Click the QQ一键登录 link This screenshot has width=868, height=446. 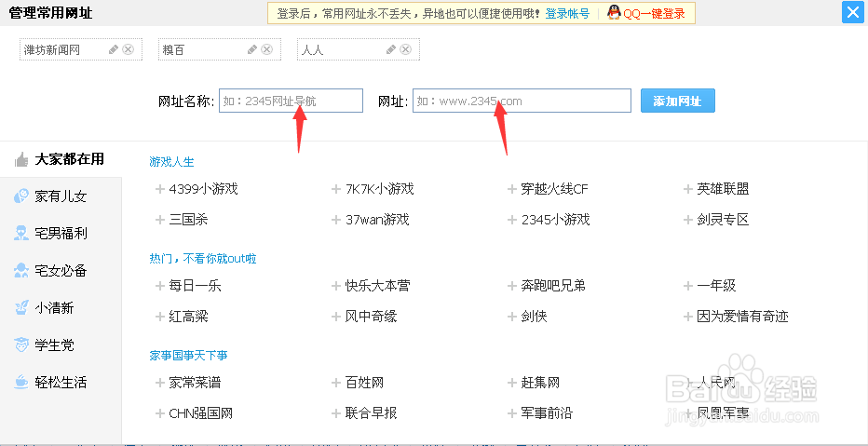655,13
